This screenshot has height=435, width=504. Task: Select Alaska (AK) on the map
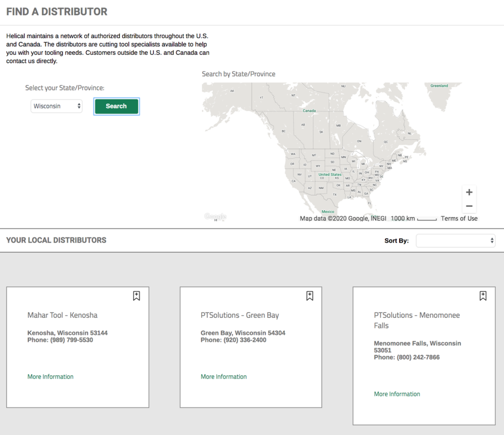pos(232,91)
